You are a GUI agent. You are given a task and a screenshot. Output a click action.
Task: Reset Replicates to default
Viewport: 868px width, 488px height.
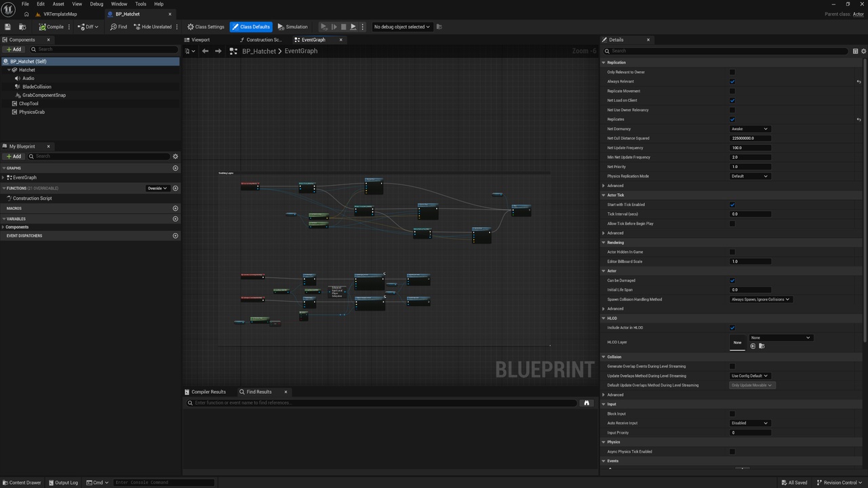point(859,119)
